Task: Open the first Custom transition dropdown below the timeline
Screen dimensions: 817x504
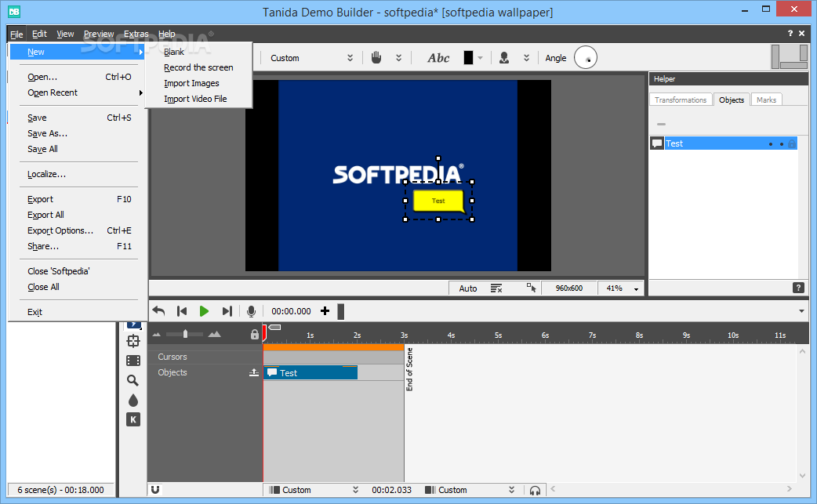Action: [x=314, y=490]
